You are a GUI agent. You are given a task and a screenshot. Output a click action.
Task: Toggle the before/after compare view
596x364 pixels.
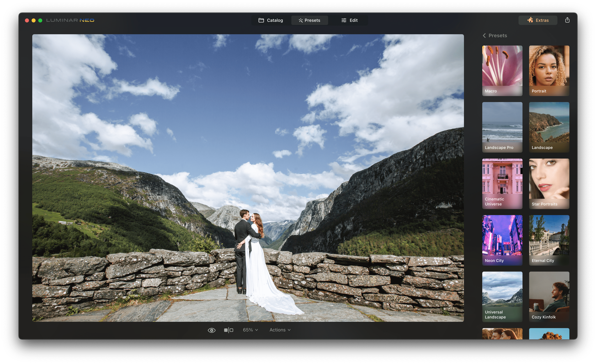point(228,330)
